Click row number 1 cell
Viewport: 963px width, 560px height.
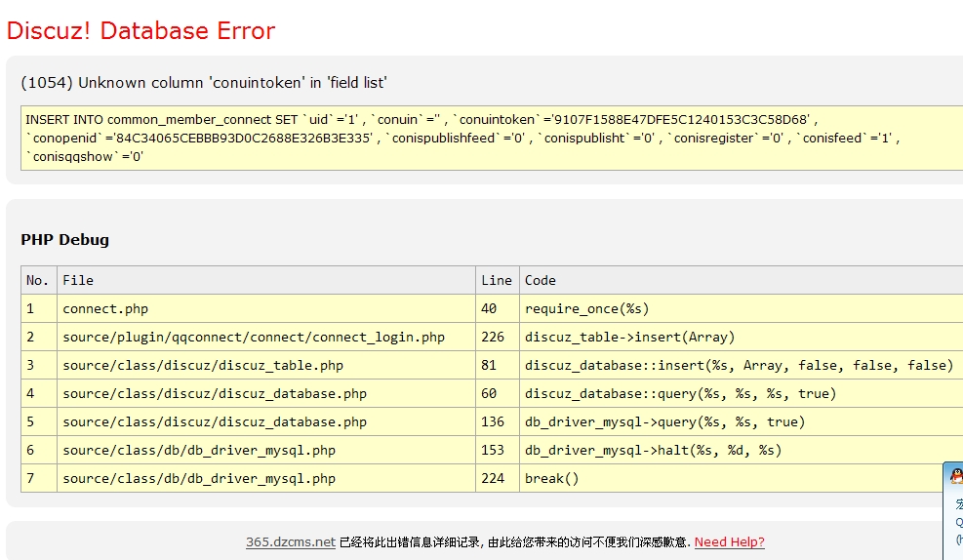tap(39, 309)
